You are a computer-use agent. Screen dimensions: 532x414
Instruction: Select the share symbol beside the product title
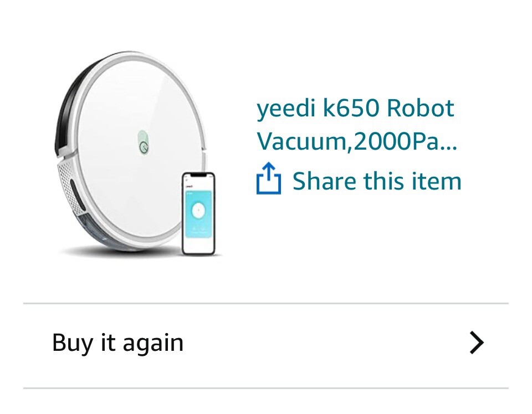[x=270, y=179]
